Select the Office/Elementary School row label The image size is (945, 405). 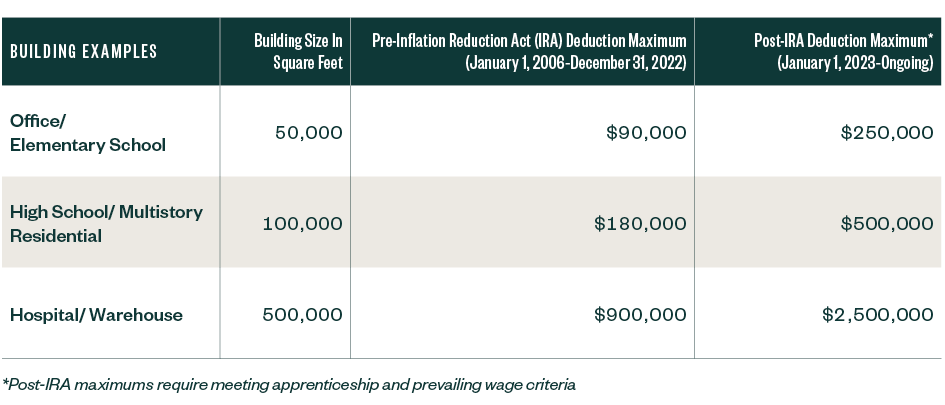click(88, 132)
